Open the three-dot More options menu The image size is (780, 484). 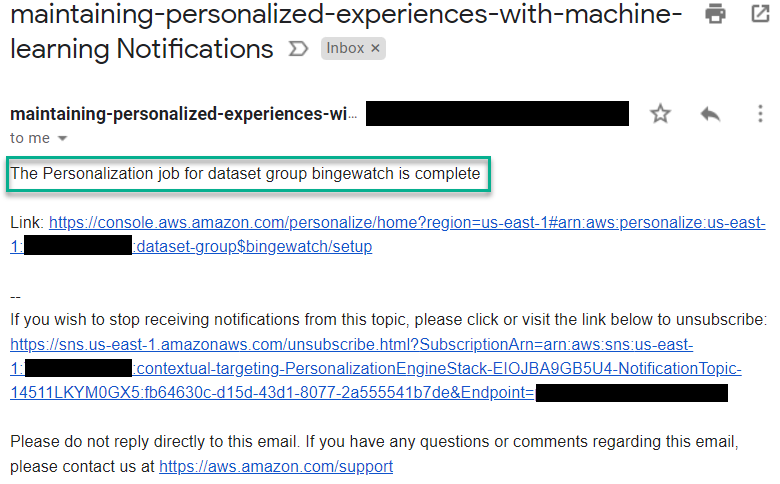760,114
